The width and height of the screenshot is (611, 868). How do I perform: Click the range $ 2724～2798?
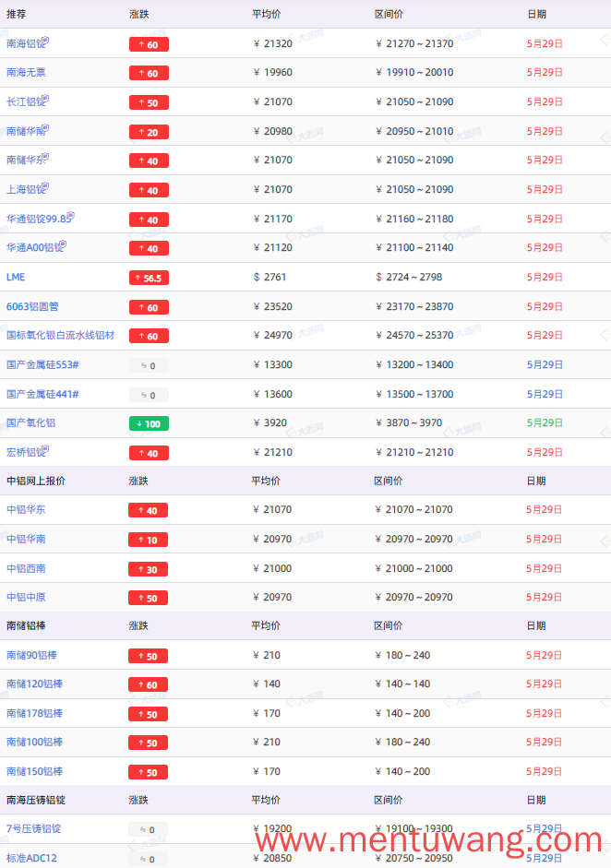409,277
